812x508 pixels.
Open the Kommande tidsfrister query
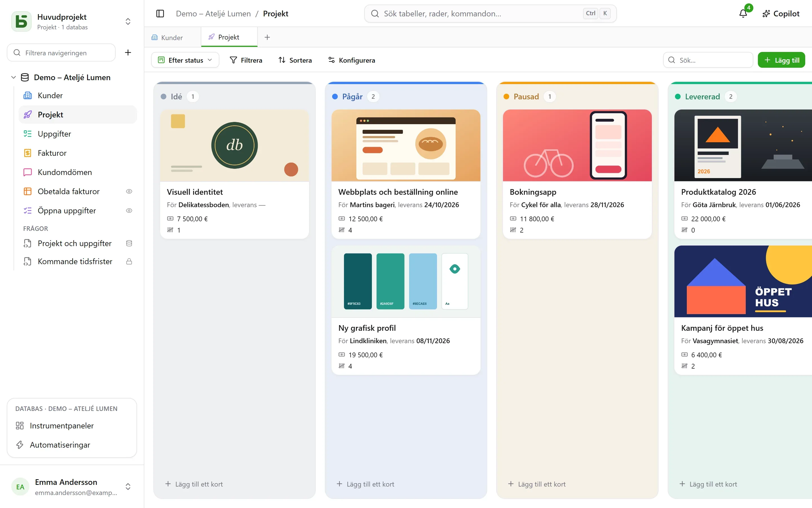tap(78, 261)
